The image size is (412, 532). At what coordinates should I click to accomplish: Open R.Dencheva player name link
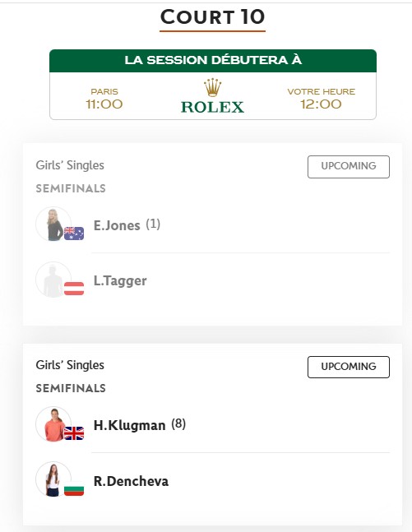pos(131,481)
